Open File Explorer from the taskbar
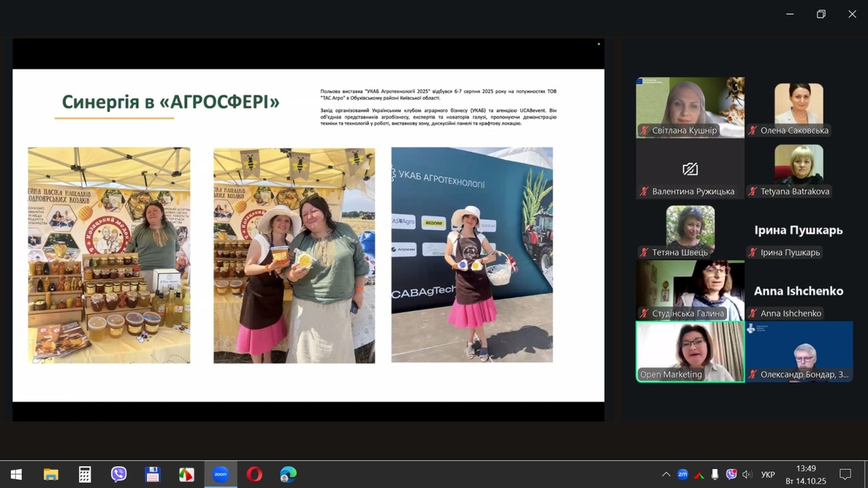 tap(51, 474)
